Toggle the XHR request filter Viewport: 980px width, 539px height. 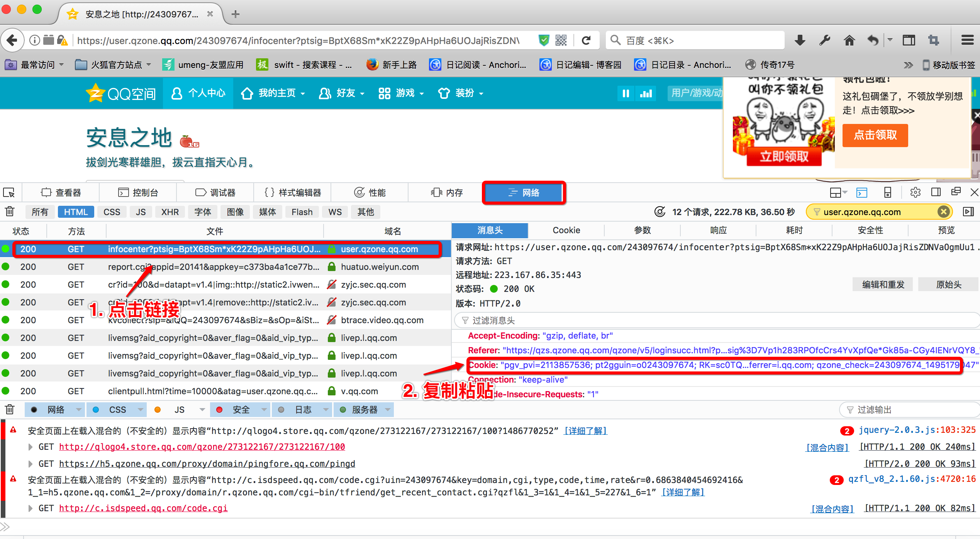(170, 212)
